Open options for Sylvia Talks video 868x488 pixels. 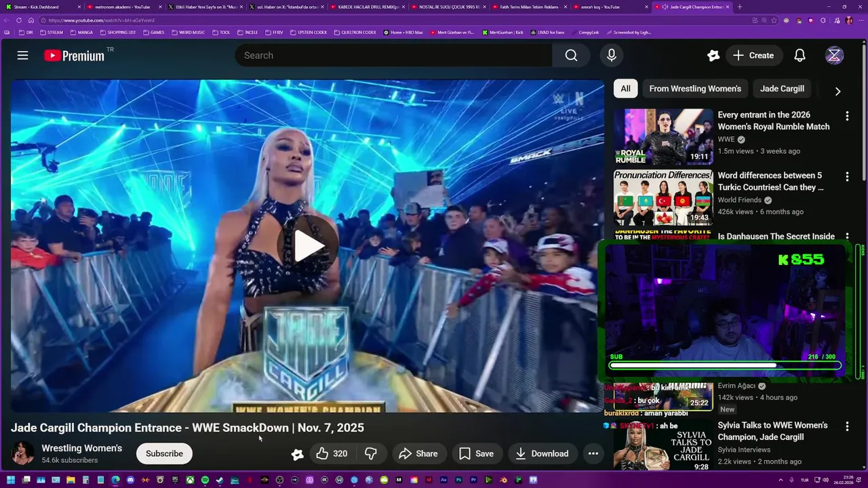tap(846, 426)
